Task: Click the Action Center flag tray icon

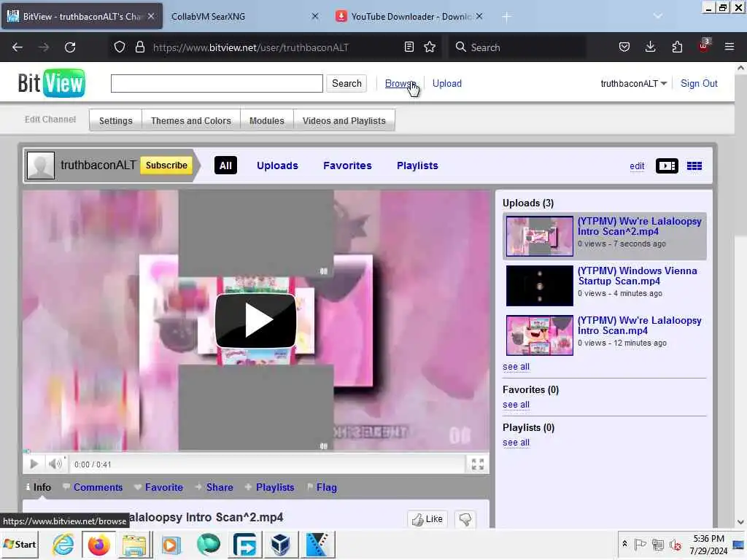Action: 640,544
